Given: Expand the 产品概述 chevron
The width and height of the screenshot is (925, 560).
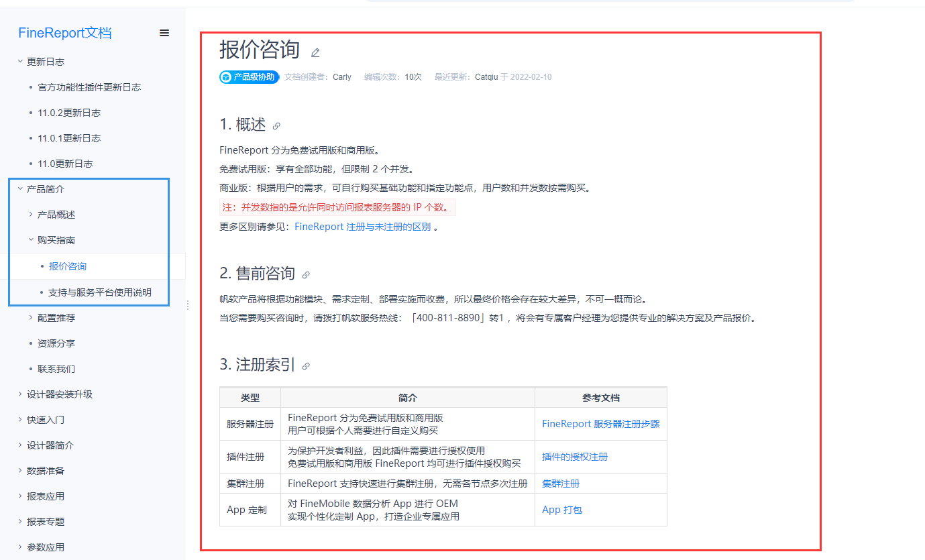Looking at the screenshot, I should pos(31,215).
